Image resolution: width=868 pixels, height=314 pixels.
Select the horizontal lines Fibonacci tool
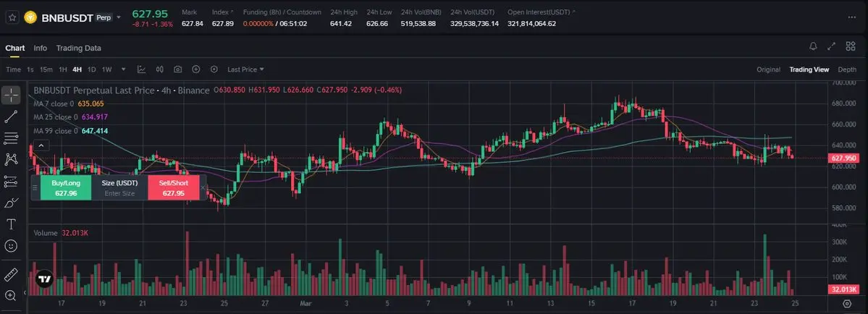(x=12, y=137)
